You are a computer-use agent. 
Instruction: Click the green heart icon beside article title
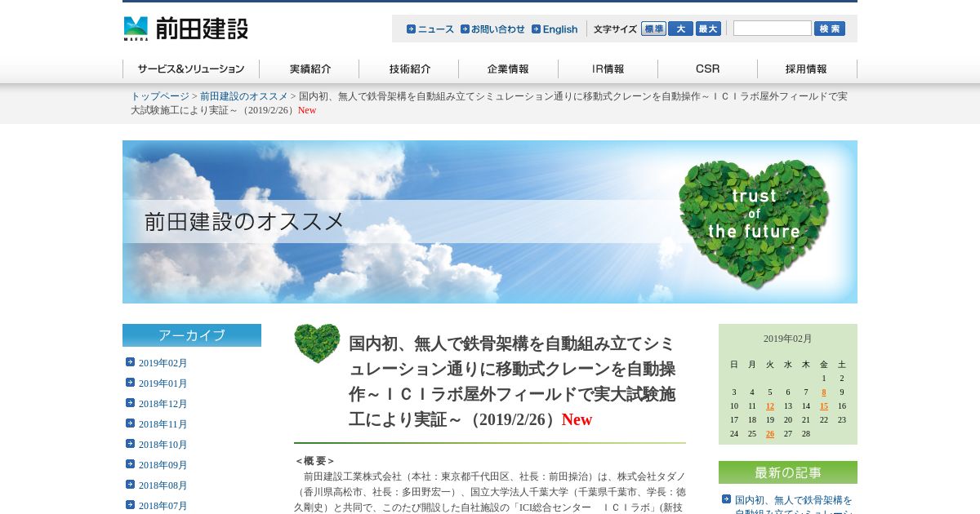(317, 343)
